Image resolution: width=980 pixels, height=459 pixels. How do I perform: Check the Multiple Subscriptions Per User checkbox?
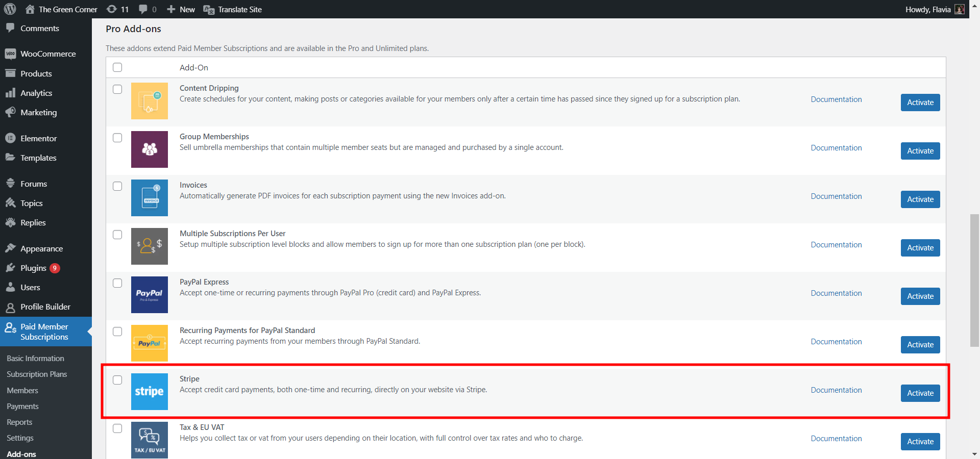click(117, 235)
